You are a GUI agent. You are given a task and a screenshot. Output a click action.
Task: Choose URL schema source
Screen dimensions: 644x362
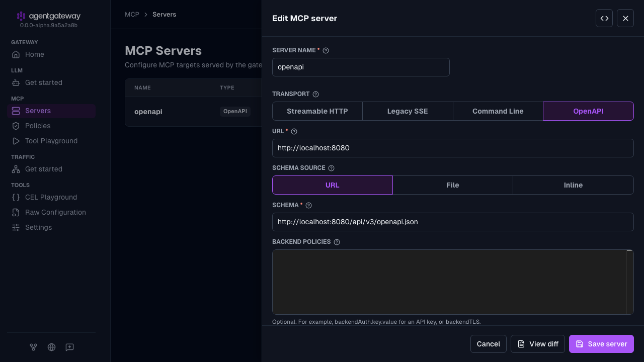[x=333, y=185]
